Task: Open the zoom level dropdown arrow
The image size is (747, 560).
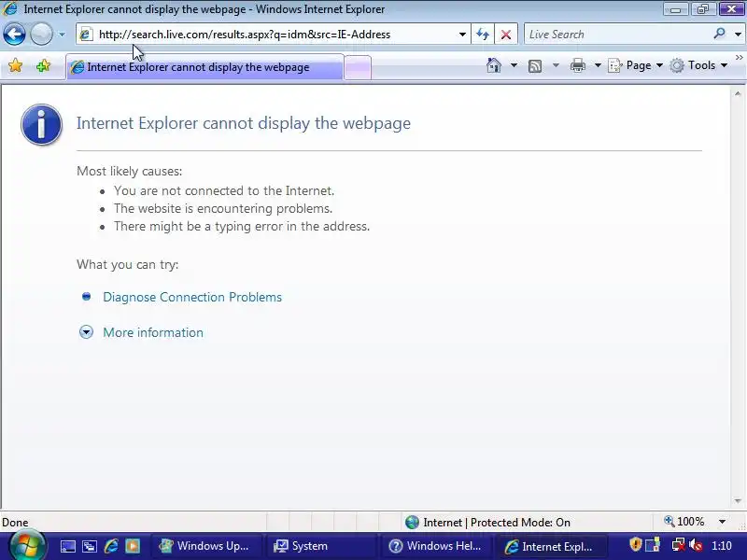Action: pos(722,522)
